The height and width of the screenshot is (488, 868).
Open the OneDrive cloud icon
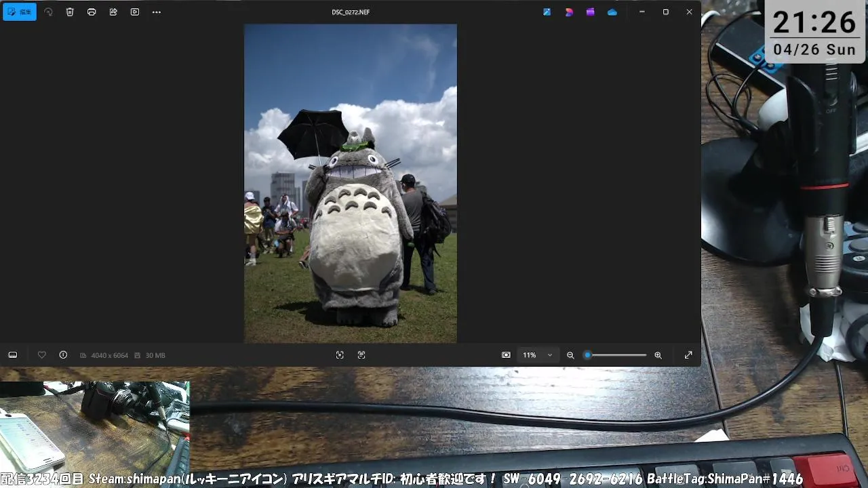pos(612,12)
